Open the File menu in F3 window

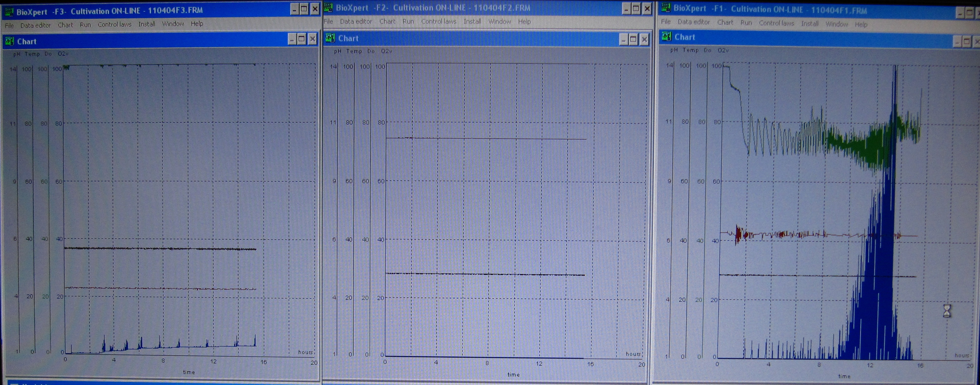click(x=9, y=26)
